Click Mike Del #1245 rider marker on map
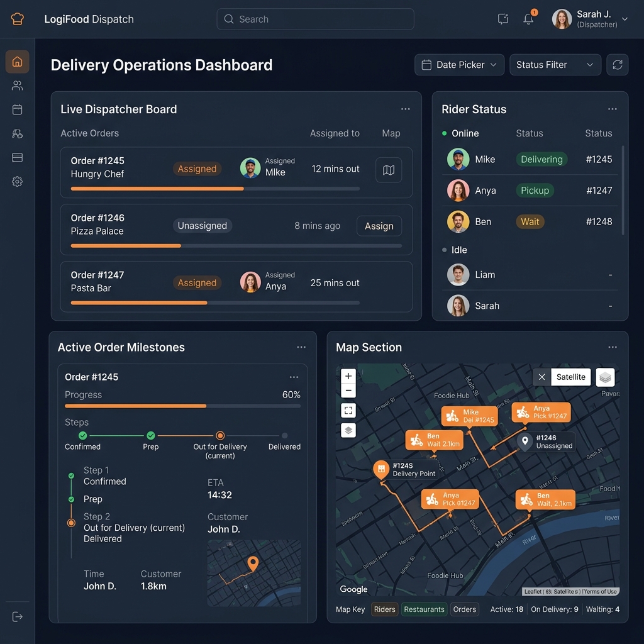The width and height of the screenshot is (644, 644). coord(469,416)
